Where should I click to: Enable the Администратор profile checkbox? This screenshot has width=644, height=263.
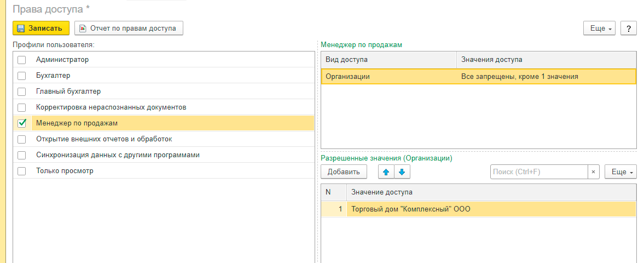22,60
